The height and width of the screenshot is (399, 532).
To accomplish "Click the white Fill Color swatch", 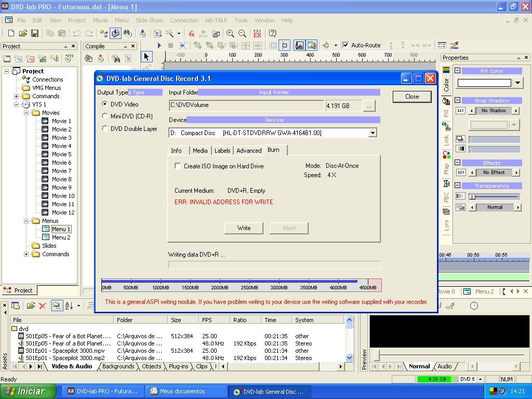I will pyautogui.click(x=484, y=83).
